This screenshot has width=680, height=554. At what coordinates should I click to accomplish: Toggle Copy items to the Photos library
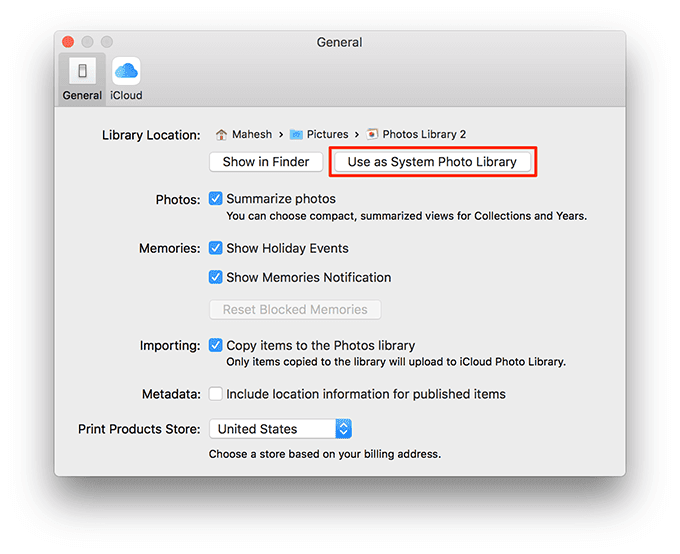[216, 345]
